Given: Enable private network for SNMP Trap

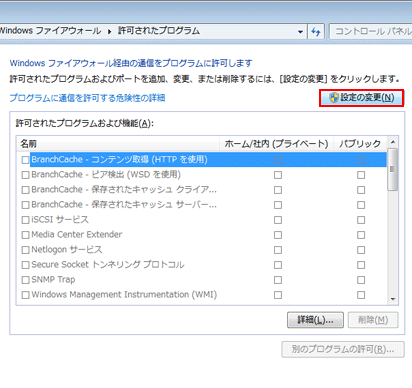Looking at the screenshot, I should pyautogui.click(x=278, y=280).
